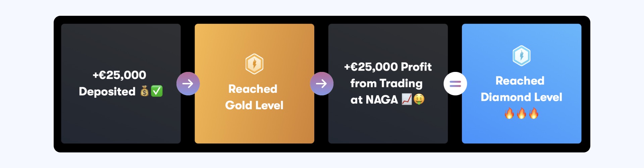This screenshot has height=168, width=644.
Task: Click the last flame emoji
Action: tap(534, 114)
